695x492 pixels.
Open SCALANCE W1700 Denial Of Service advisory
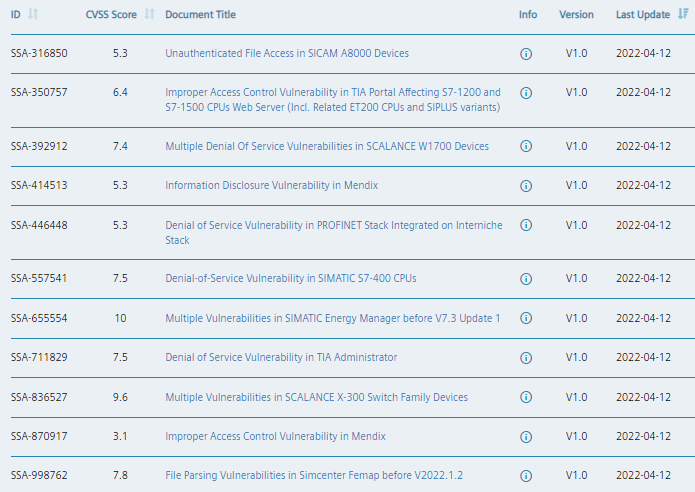(327, 146)
